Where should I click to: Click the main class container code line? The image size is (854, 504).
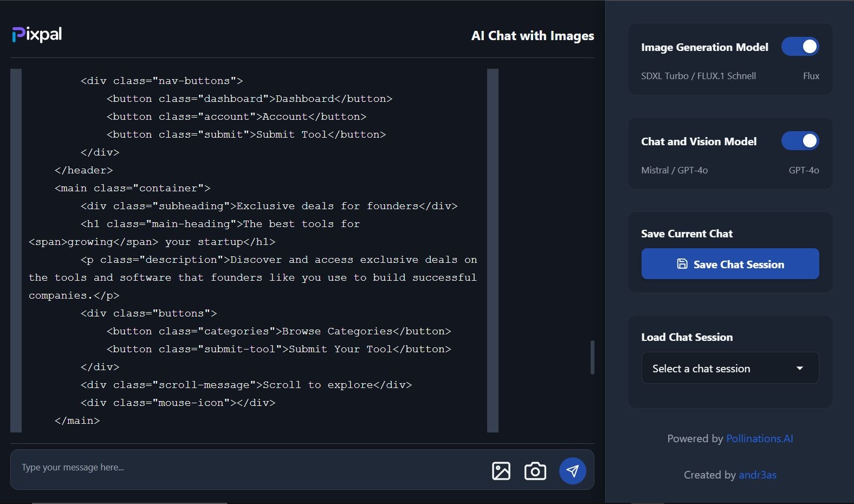132,188
